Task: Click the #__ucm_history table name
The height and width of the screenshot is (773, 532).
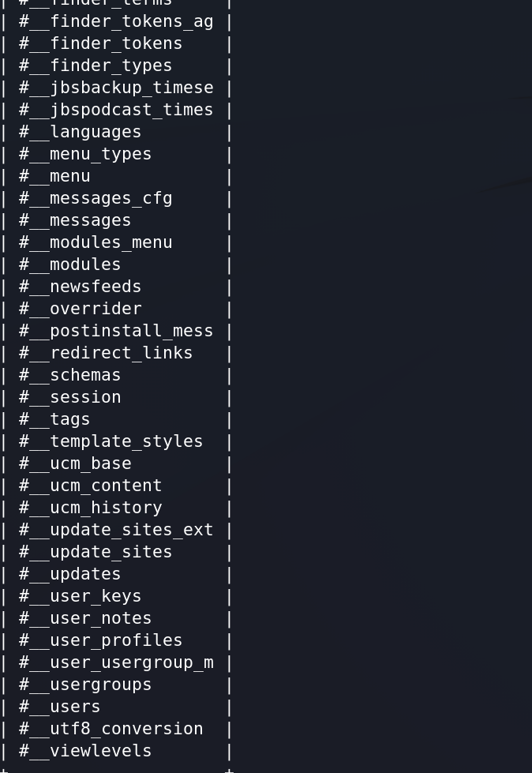Action: tap(91, 508)
